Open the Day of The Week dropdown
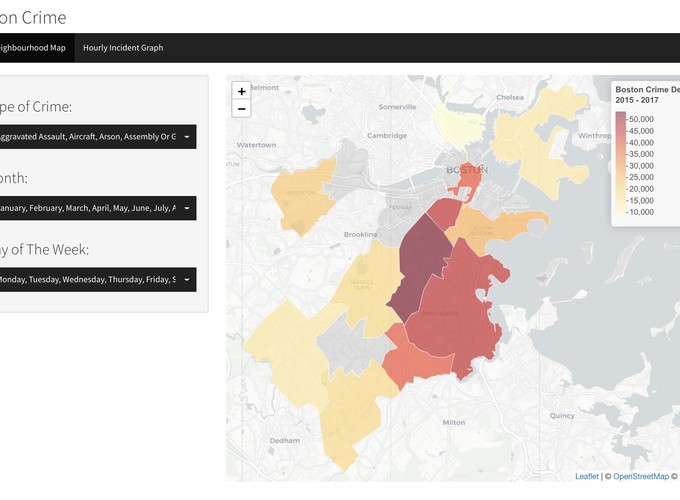Image resolution: width=680 pixels, height=500 pixels. 98,279
